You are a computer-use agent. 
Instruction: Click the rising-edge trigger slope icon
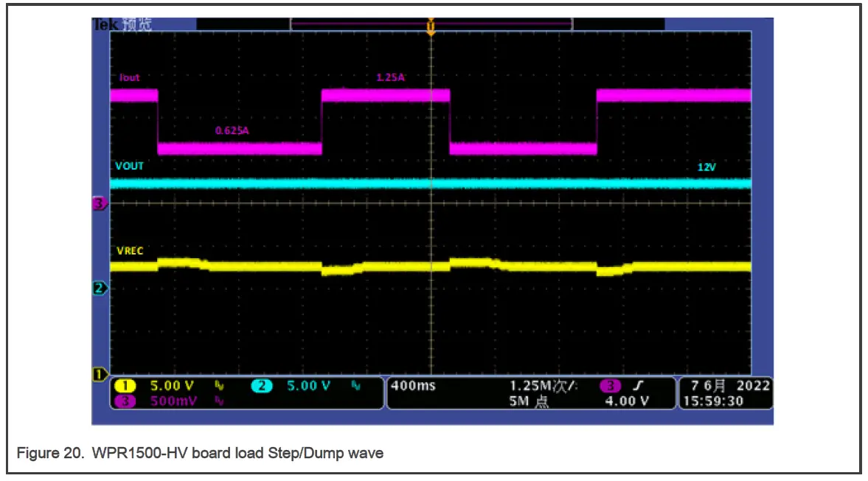pos(639,385)
